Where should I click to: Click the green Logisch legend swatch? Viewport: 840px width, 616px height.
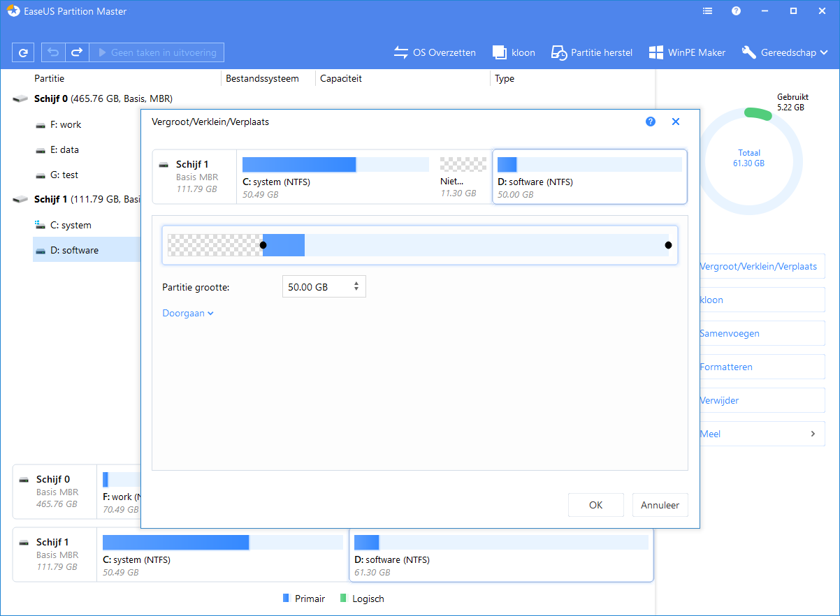[x=343, y=599]
